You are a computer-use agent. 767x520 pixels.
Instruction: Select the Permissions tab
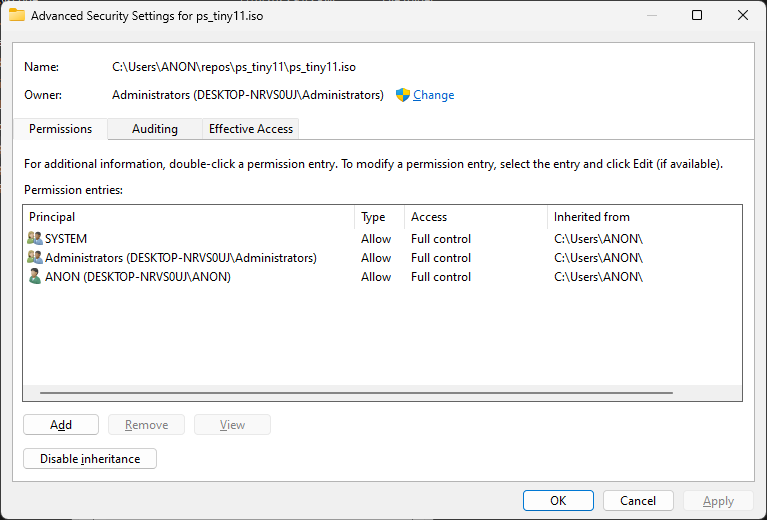[60, 129]
